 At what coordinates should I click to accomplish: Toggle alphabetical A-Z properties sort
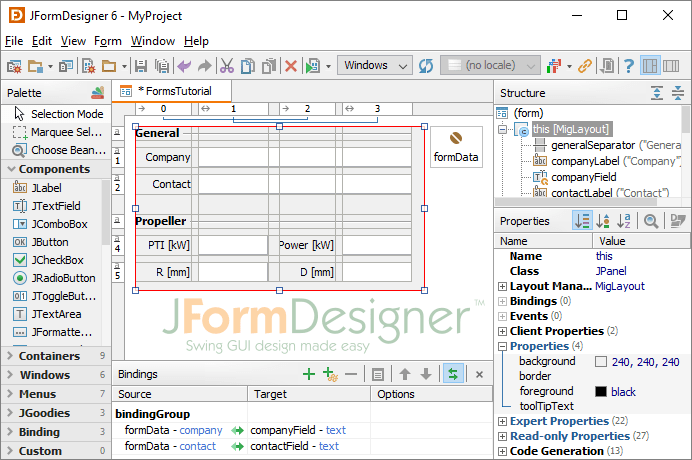(x=624, y=221)
